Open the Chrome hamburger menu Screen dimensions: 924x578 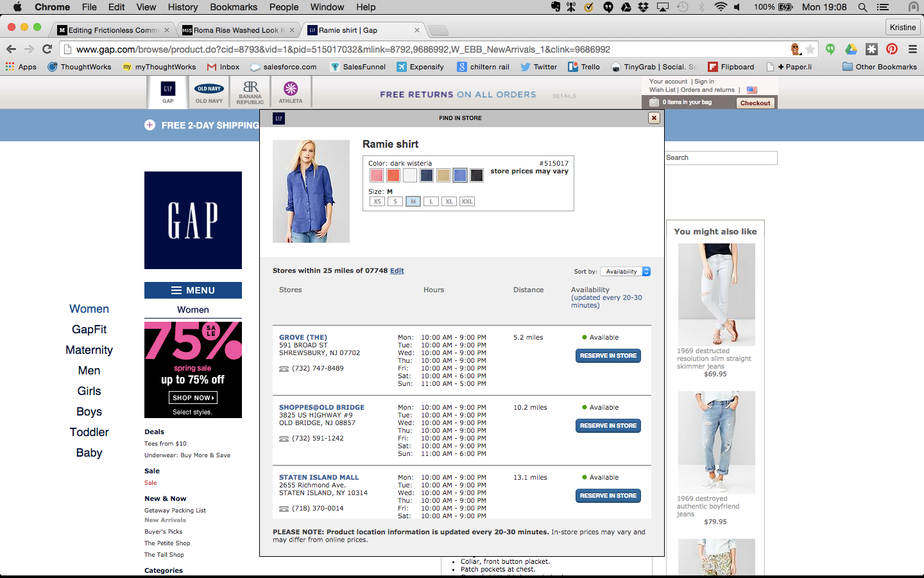tap(912, 49)
